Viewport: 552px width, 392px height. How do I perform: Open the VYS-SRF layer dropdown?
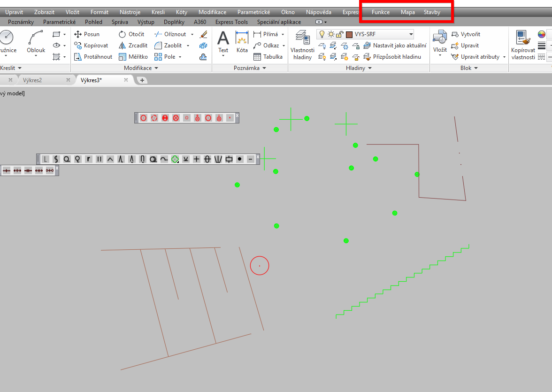pos(411,34)
